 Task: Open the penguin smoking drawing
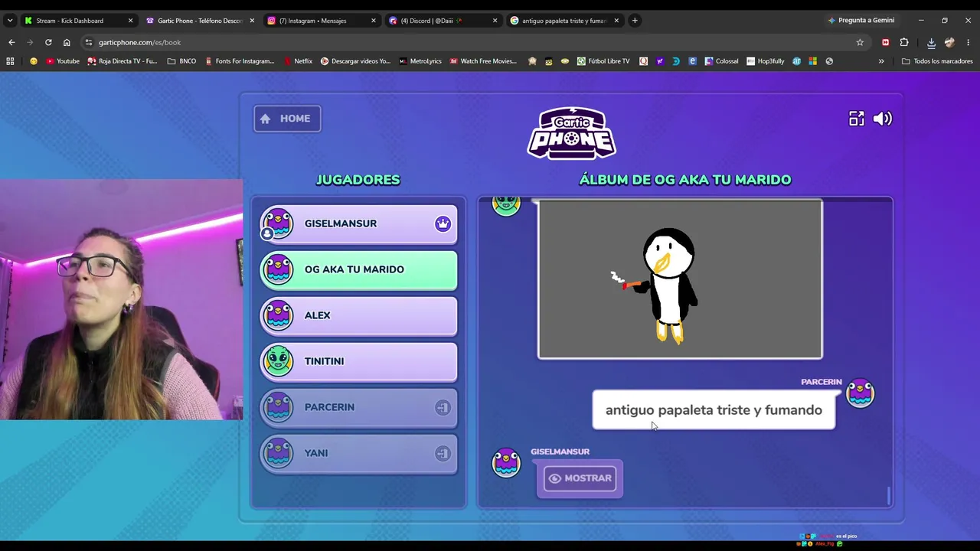(x=680, y=279)
